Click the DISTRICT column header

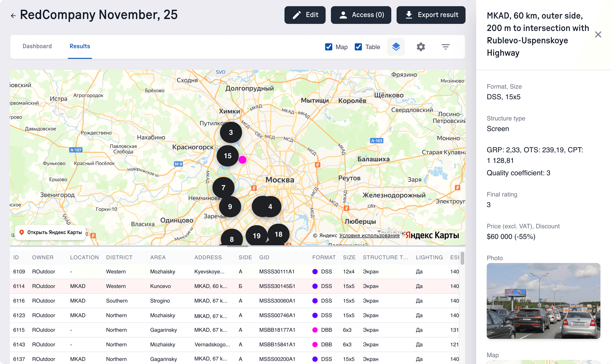[x=119, y=257]
